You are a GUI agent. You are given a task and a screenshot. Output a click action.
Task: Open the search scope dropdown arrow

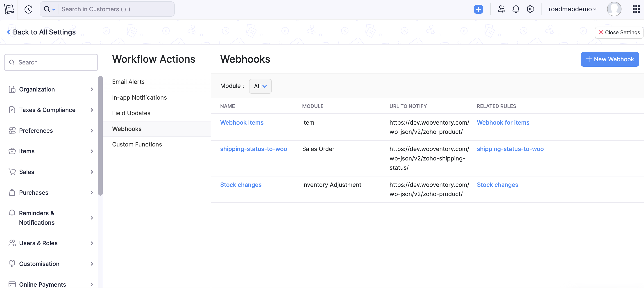click(54, 9)
